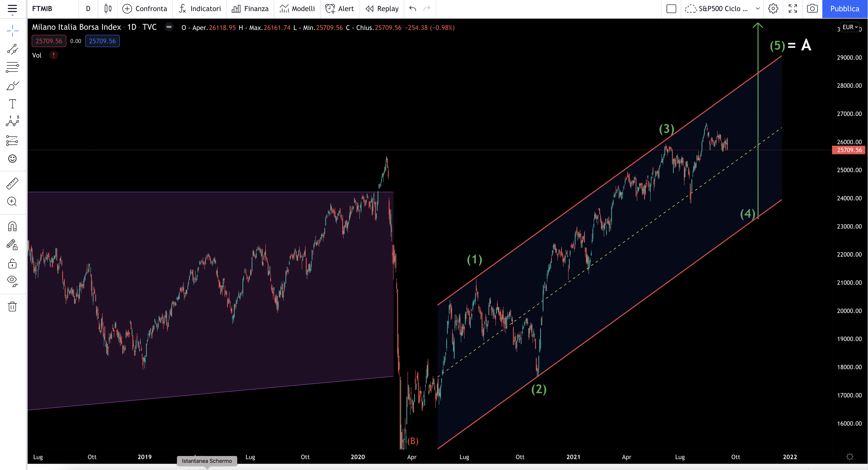
Task: Expand the saved layout dropdown chevron
Action: [758, 9]
